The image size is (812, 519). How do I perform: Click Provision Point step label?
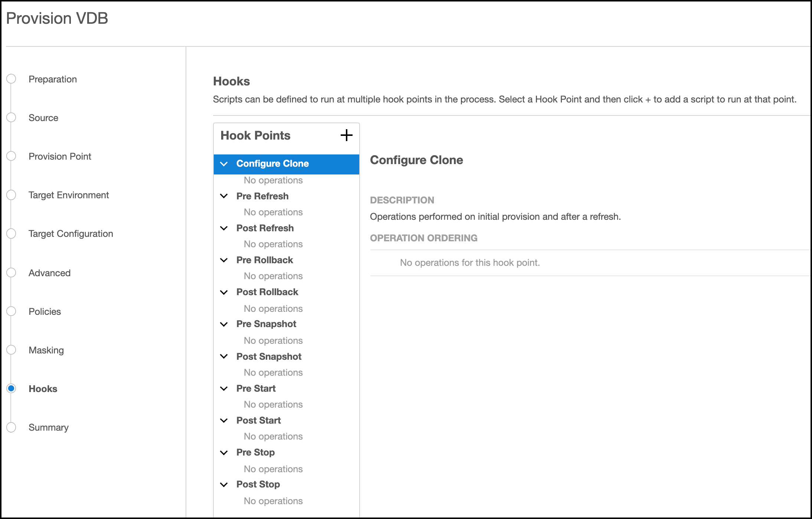pyautogui.click(x=60, y=156)
